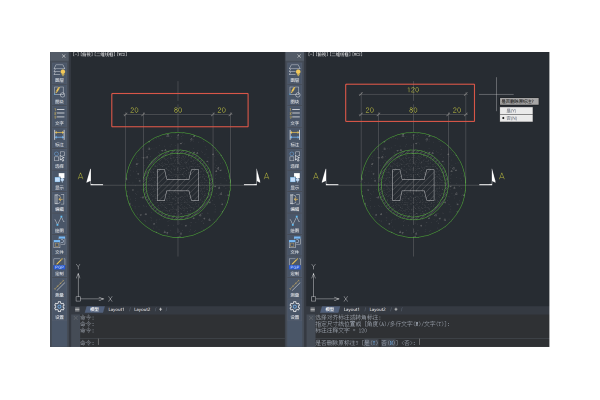Open the 显示 display tools in right window
The height and width of the screenshot is (400, 600).
tap(295, 180)
